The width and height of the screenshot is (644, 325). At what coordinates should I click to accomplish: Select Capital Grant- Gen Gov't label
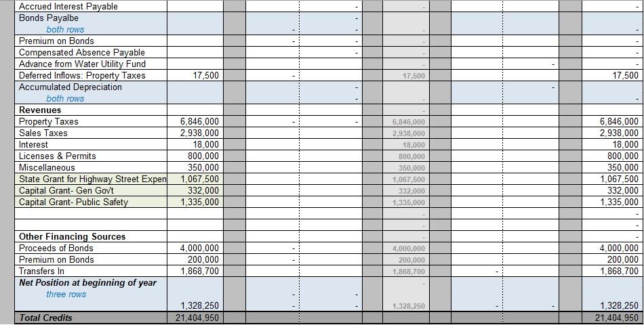(x=68, y=190)
